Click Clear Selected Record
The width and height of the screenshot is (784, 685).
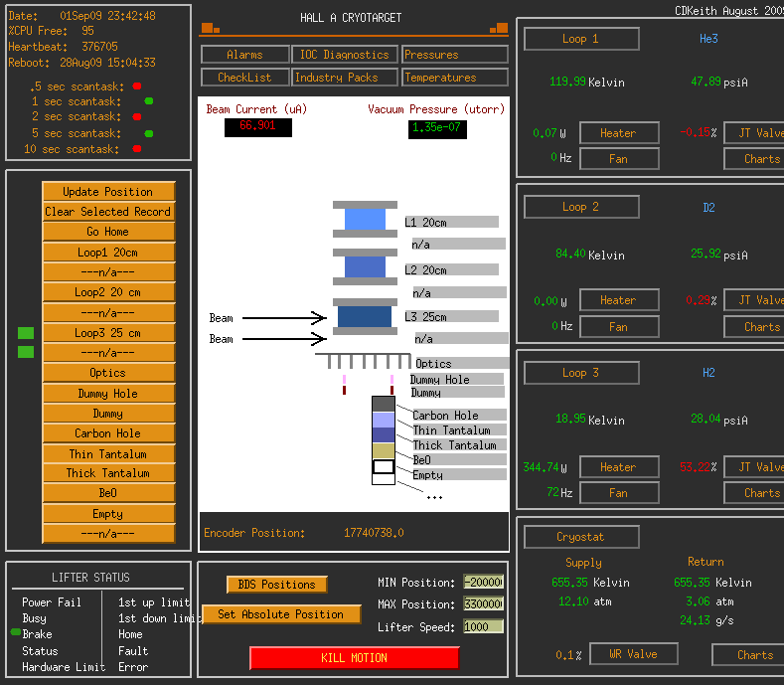click(108, 212)
